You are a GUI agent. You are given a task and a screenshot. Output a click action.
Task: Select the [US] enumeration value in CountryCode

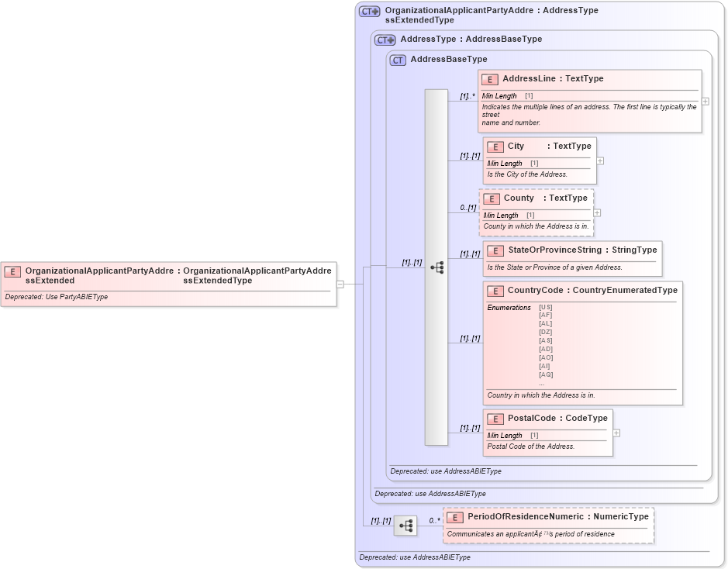pyautogui.click(x=543, y=306)
